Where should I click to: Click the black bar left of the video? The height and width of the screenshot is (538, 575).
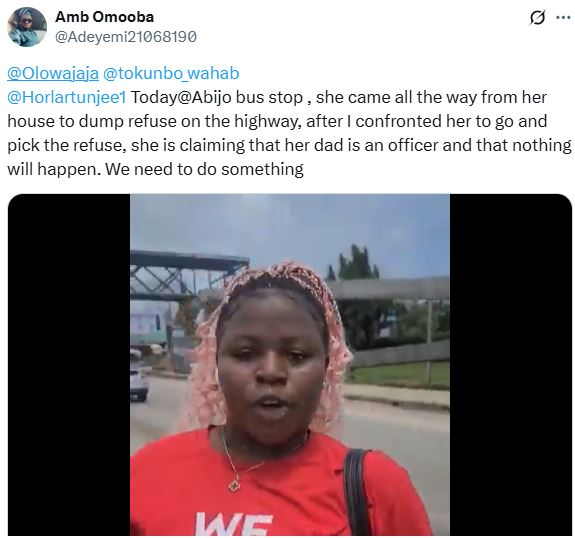(x=69, y=365)
